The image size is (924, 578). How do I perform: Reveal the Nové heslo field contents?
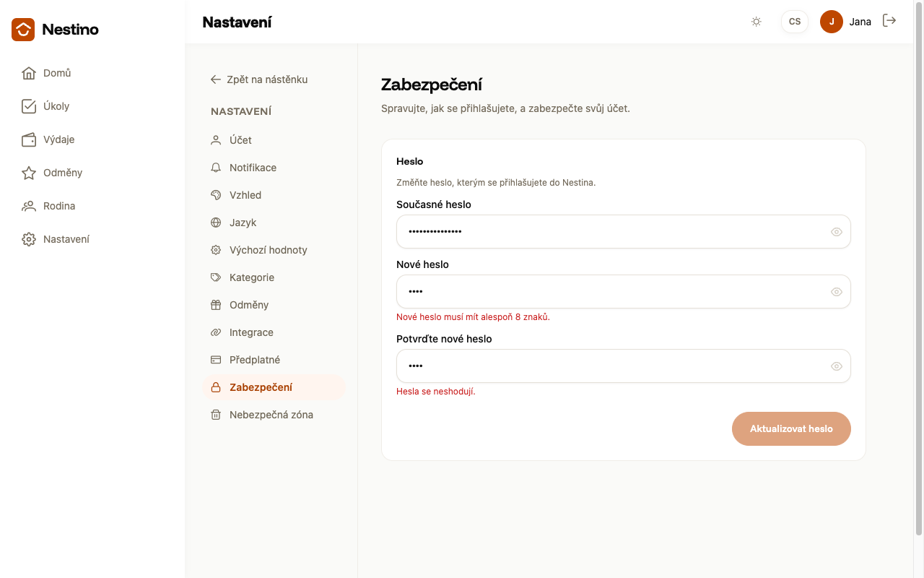click(837, 292)
